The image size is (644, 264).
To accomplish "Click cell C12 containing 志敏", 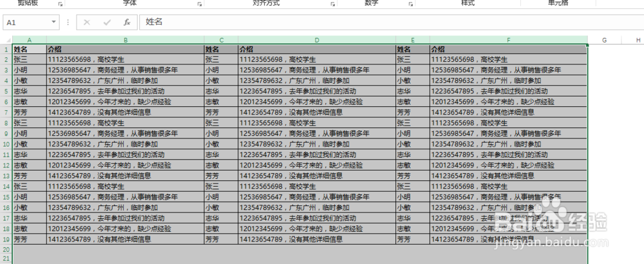I will 222,165.
